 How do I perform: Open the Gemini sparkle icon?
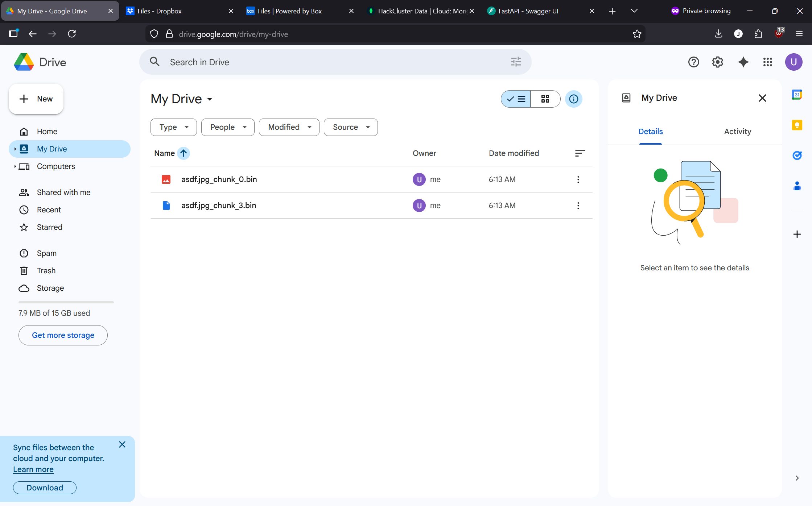point(743,62)
